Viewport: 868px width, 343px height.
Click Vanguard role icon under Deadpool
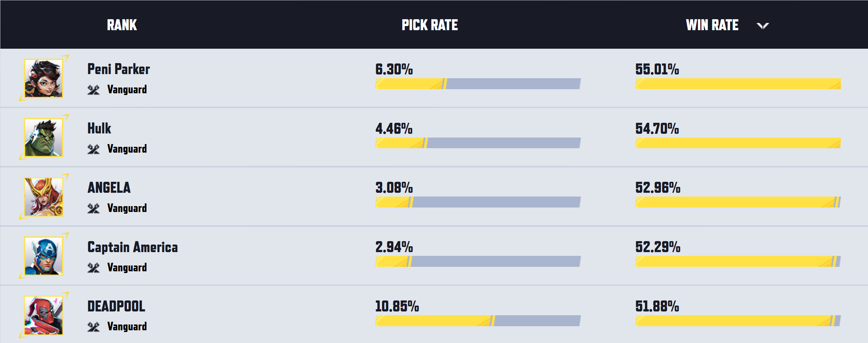pyautogui.click(x=93, y=327)
